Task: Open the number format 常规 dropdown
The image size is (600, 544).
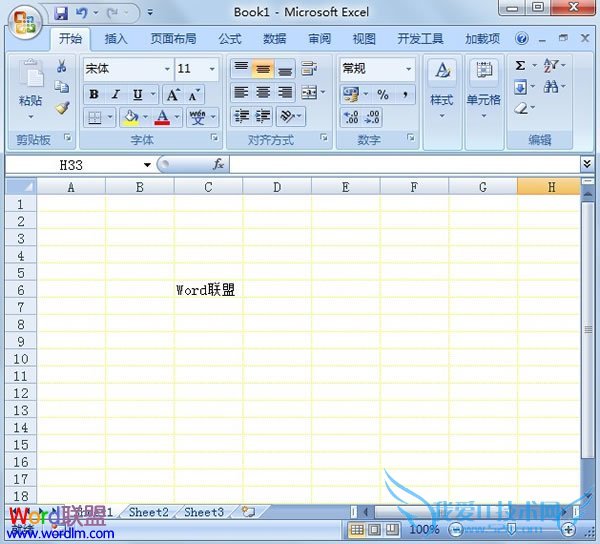Action: [408, 69]
